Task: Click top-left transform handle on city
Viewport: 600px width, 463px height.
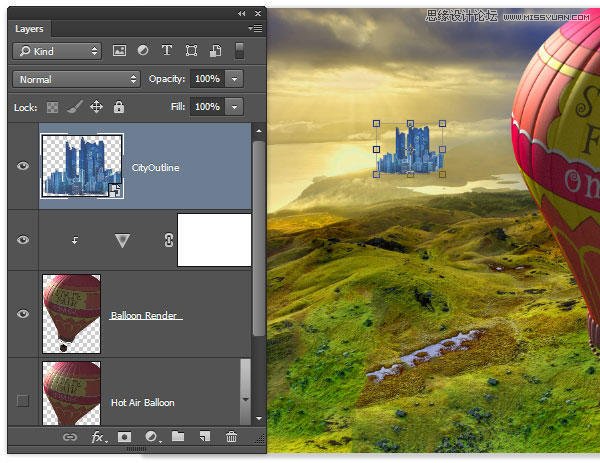Action: coord(377,123)
